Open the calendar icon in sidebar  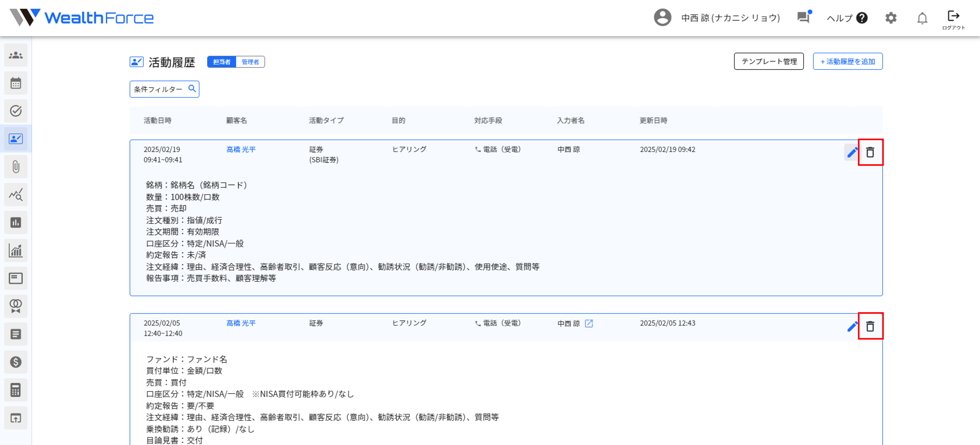16,83
